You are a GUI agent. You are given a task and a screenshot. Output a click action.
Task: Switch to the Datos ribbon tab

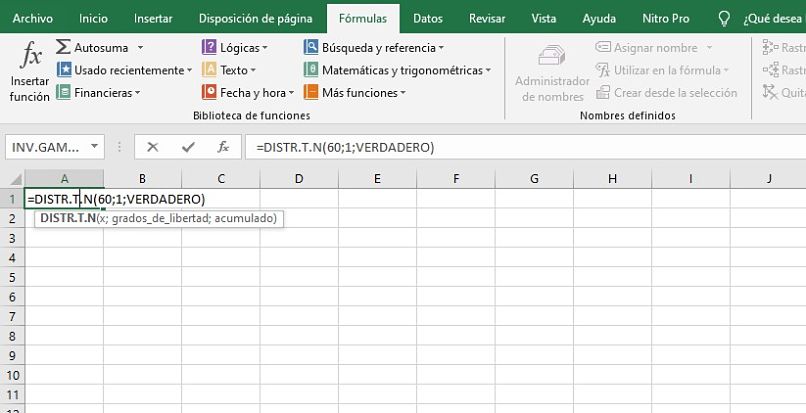tap(428, 18)
